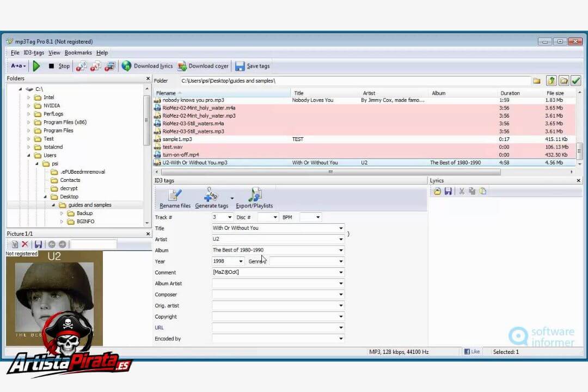Viewport: 588px width, 392px height.
Task: Click the browse folder icon beside the path
Action: [x=537, y=81]
